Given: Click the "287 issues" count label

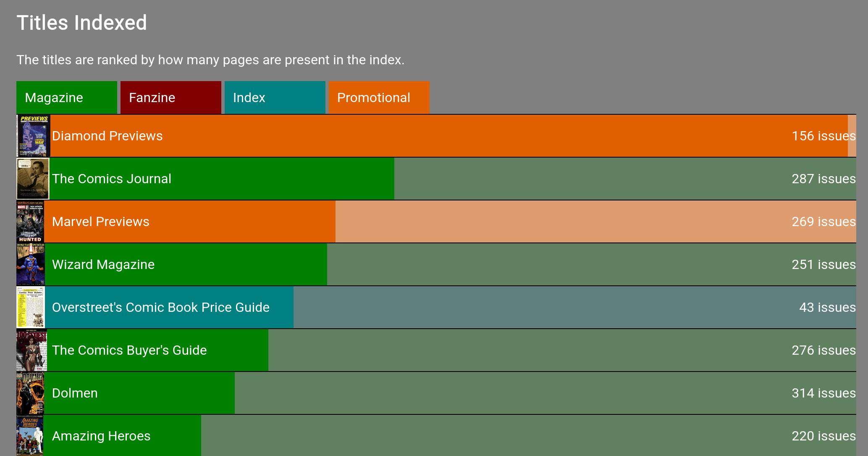Looking at the screenshot, I should click(823, 179).
